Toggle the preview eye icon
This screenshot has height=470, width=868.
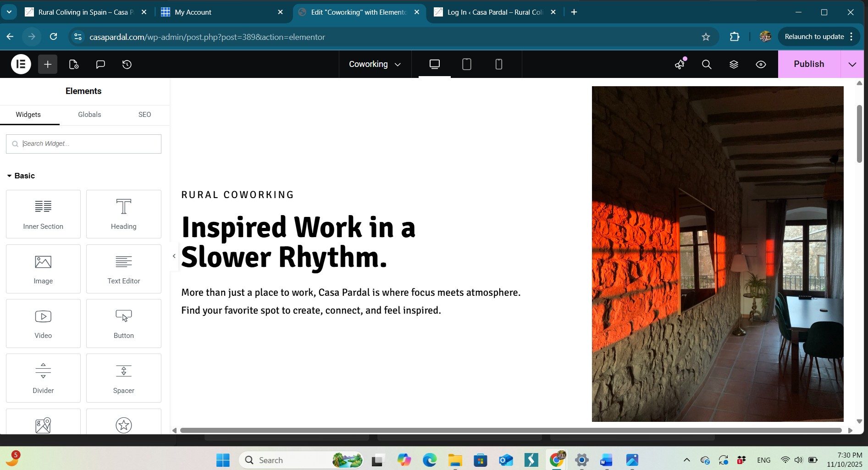pos(761,64)
